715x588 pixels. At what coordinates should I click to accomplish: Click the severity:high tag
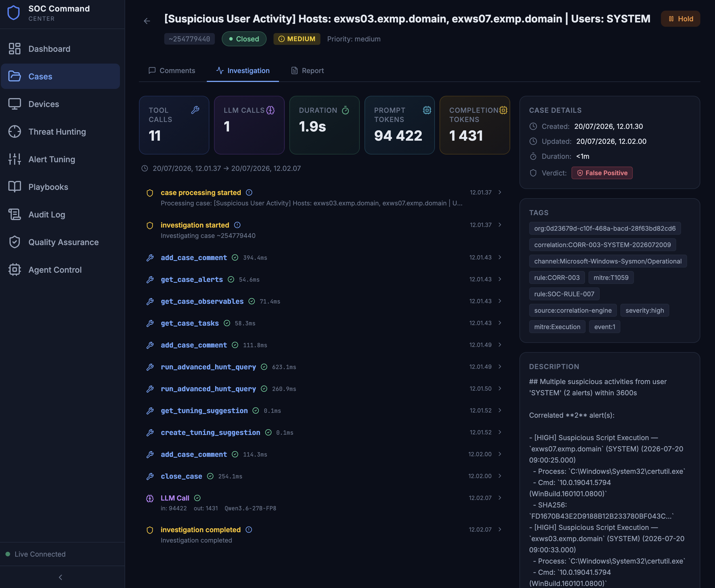point(645,310)
